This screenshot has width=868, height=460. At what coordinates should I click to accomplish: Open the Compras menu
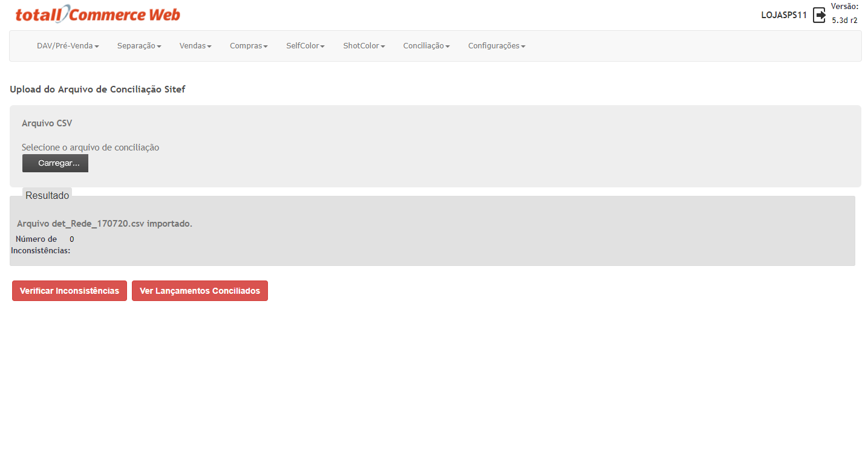click(x=249, y=46)
